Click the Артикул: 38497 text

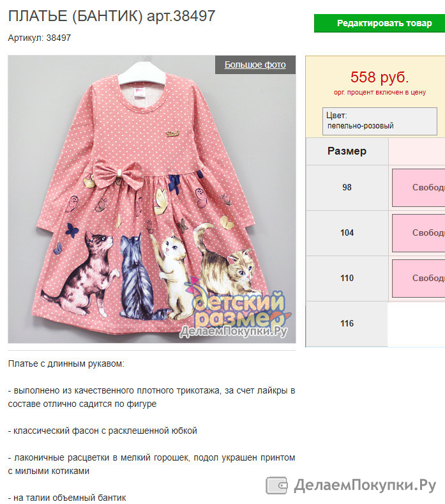click(39, 38)
